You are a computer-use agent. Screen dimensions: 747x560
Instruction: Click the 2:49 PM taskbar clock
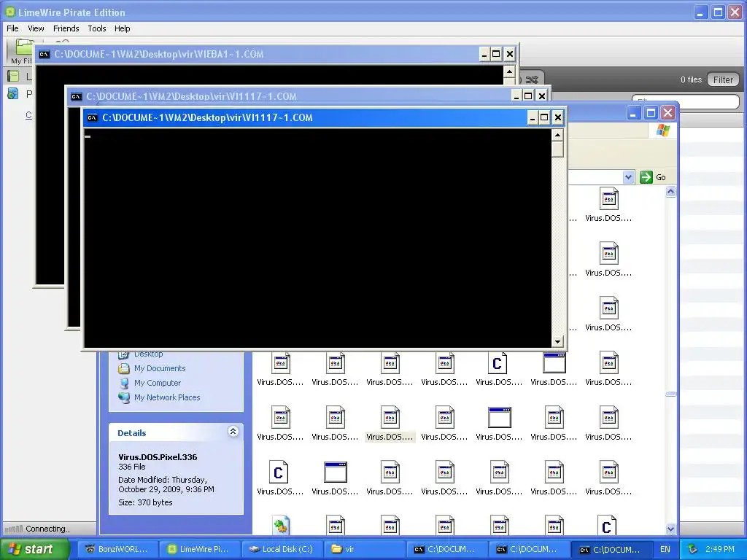click(720, 549)
